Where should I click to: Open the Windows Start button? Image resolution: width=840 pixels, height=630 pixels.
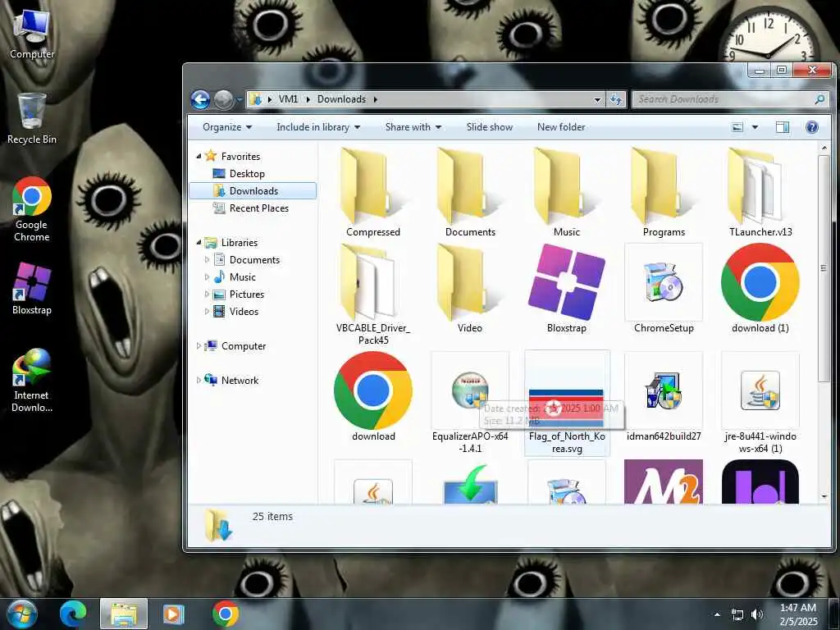point(21,614)
